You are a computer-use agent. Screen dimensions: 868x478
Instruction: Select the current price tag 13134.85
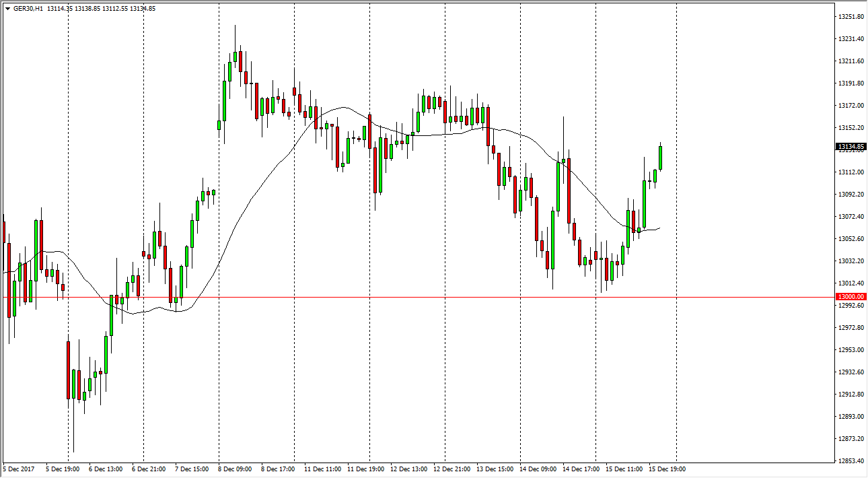click(851, 147)
